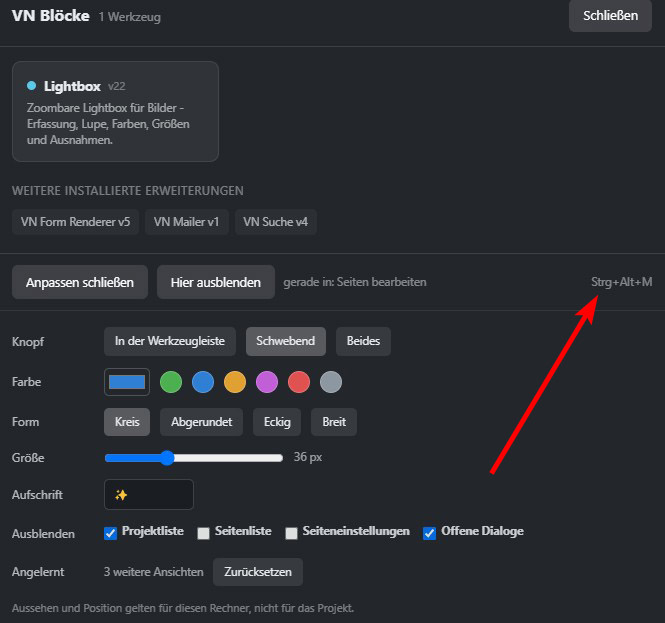
Task: Choose In der Werkzeugleiste for Knopf
Action: [x=170, y=341]
